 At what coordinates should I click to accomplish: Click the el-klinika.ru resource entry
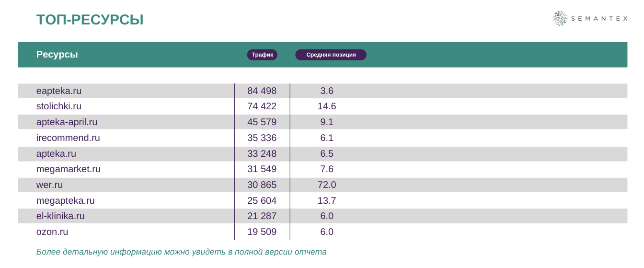point(60,216)
